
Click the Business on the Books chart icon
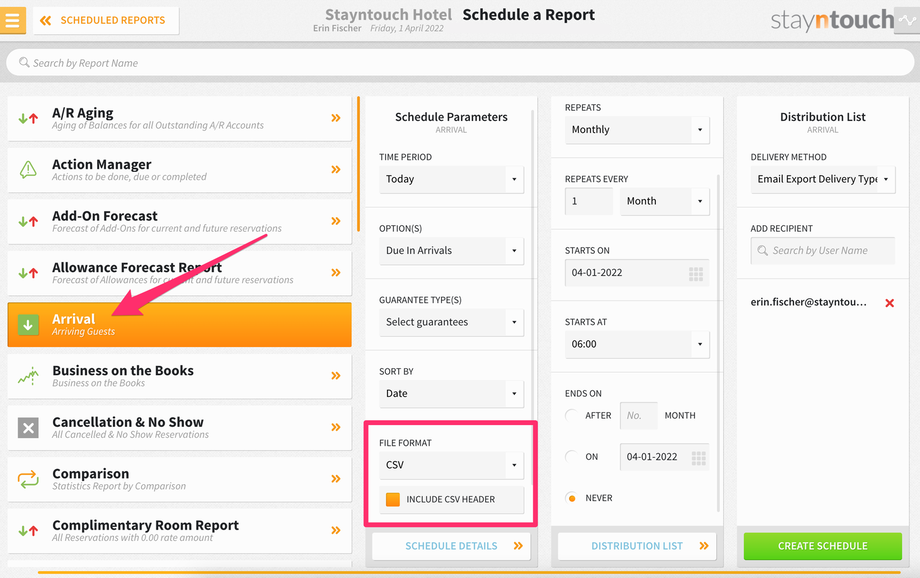click(x=28, y=376)
